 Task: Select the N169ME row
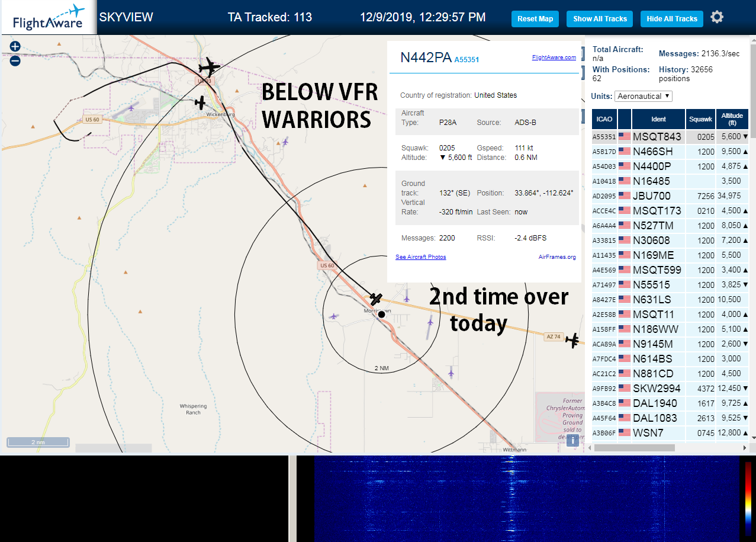click(x=670, y=255)
